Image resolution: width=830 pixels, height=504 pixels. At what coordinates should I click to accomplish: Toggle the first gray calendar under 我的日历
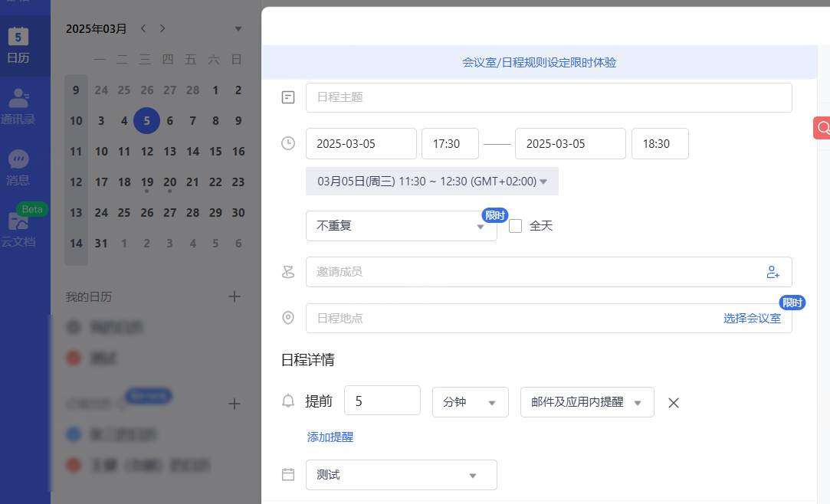(74, 327)
